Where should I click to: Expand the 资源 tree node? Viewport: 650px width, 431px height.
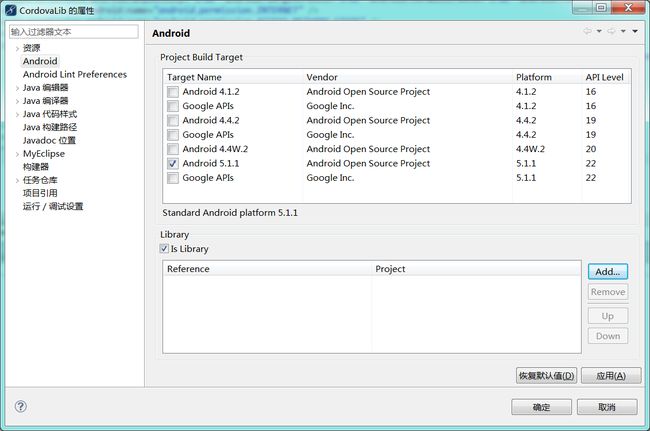click(17, 48)
